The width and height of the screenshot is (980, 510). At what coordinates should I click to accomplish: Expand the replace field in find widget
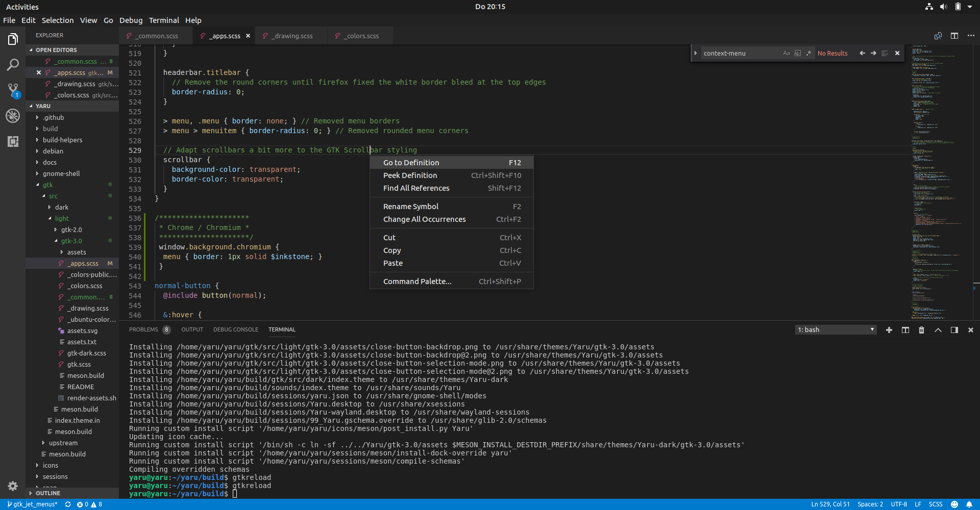pyautogui.click(x=695, y=53)
